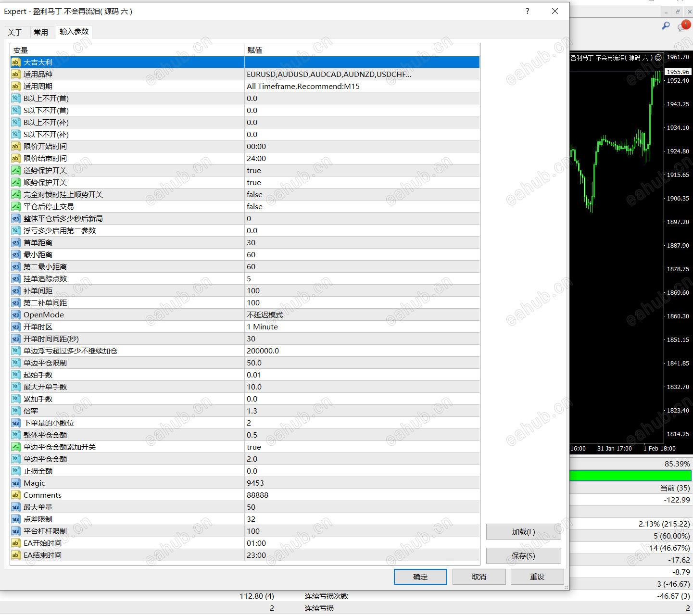Click the string icon next to 限价开始时间
The image size is (693, 616).
16,146
